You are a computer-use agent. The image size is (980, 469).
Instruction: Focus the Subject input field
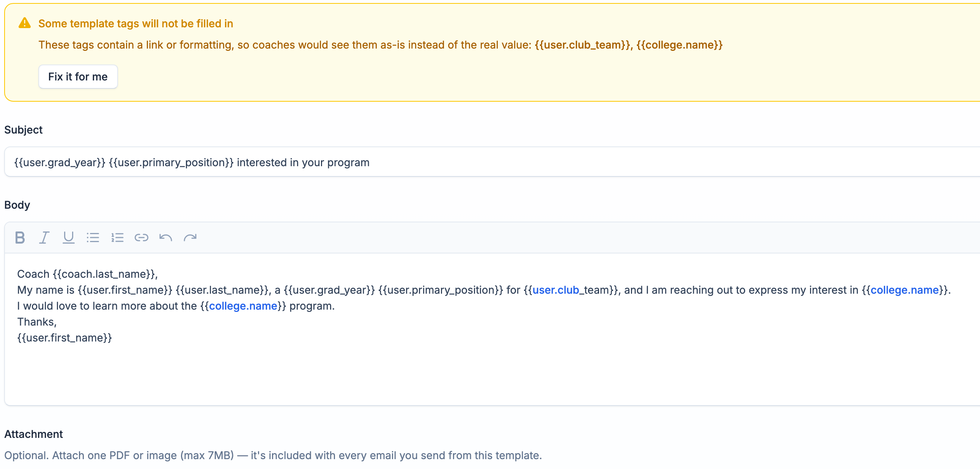pos(492,162)
